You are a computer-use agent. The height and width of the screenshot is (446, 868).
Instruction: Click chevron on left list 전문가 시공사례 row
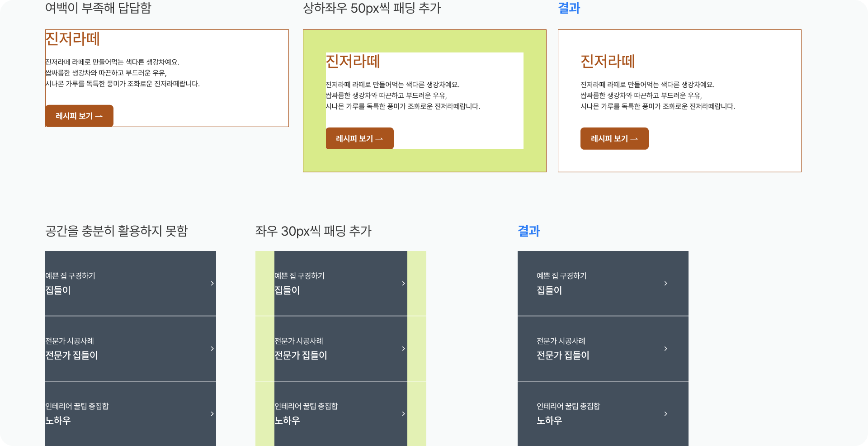[x=212, y=348]
